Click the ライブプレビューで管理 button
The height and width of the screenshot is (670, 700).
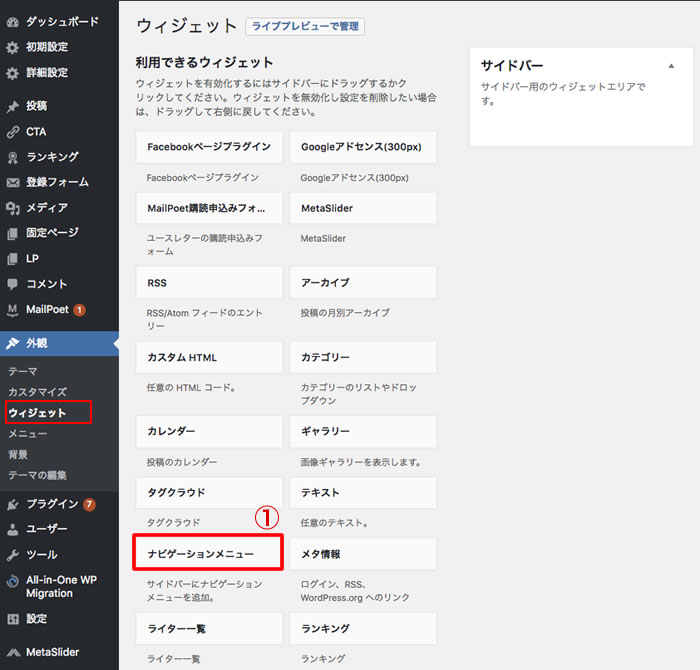click(305, 26)
